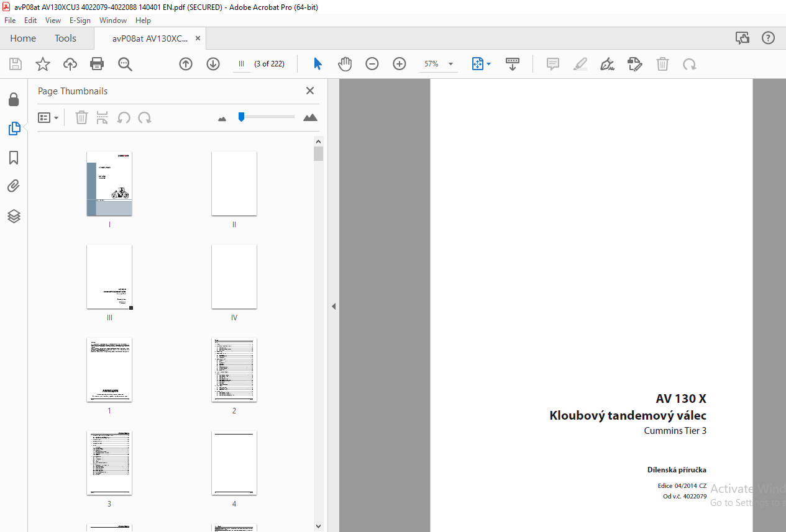
Task: Print the document with the printer icon
Action: tap(97, 64)
